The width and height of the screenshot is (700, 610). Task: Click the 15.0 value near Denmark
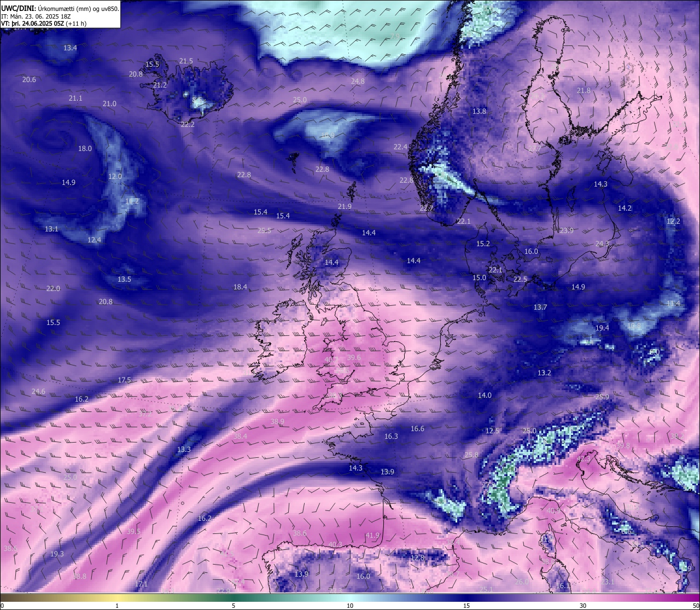point(479,278)
